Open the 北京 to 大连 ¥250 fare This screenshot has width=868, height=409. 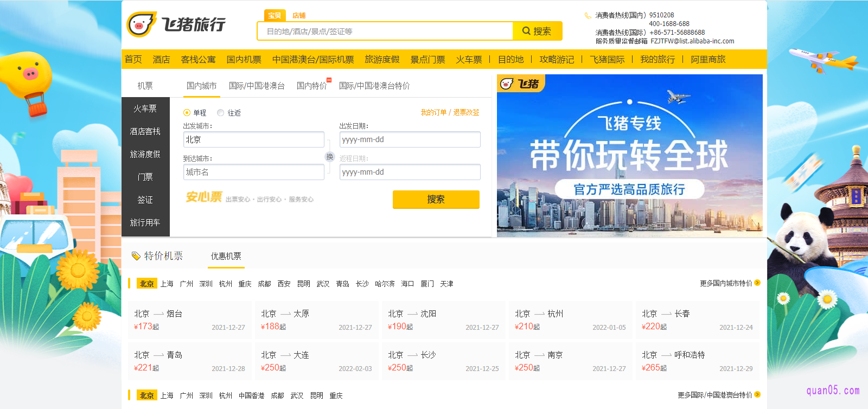[317, 361]
